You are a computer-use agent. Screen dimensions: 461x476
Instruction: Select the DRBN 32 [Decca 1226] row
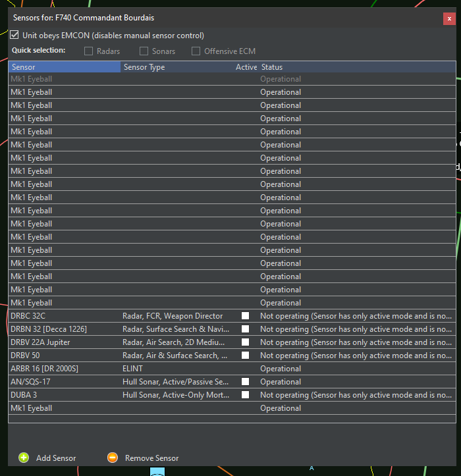(x=232, y=329)
